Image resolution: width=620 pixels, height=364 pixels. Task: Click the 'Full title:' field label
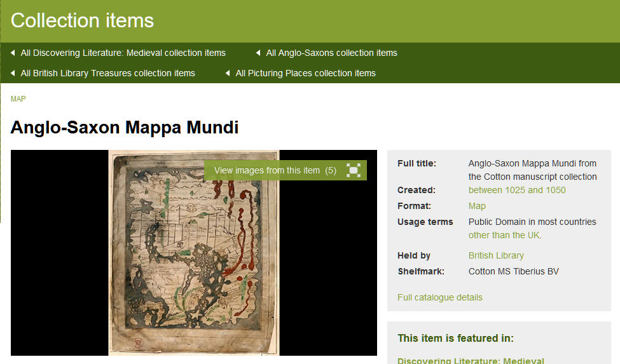pos(417,163)
